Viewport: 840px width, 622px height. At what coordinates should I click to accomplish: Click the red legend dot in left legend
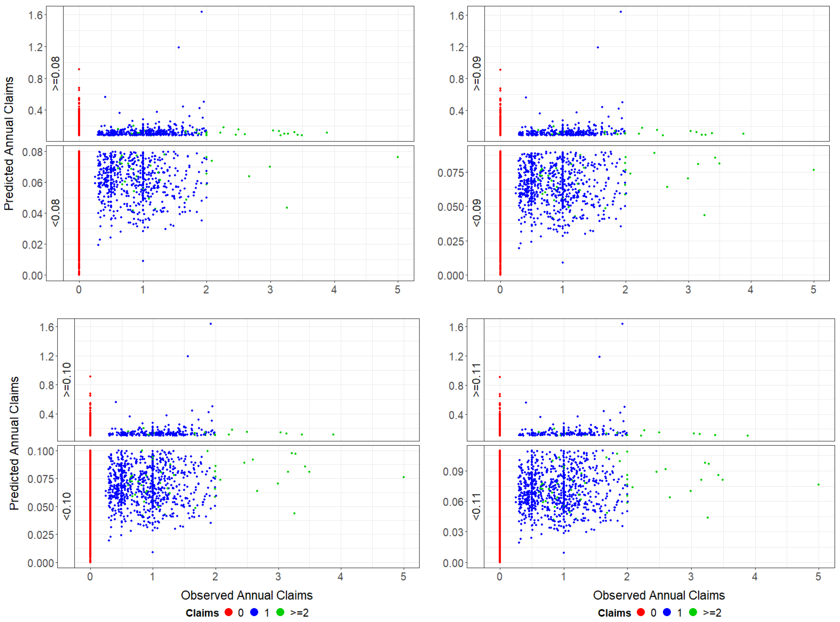[x=228, y=612]
